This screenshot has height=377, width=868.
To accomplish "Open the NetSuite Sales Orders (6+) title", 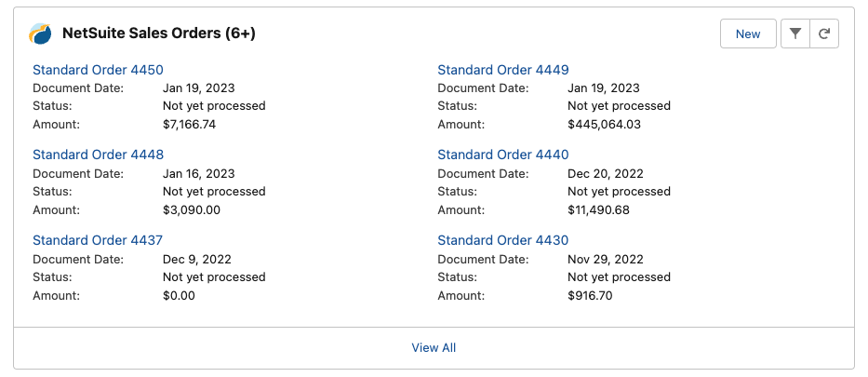I will [159, 34].
